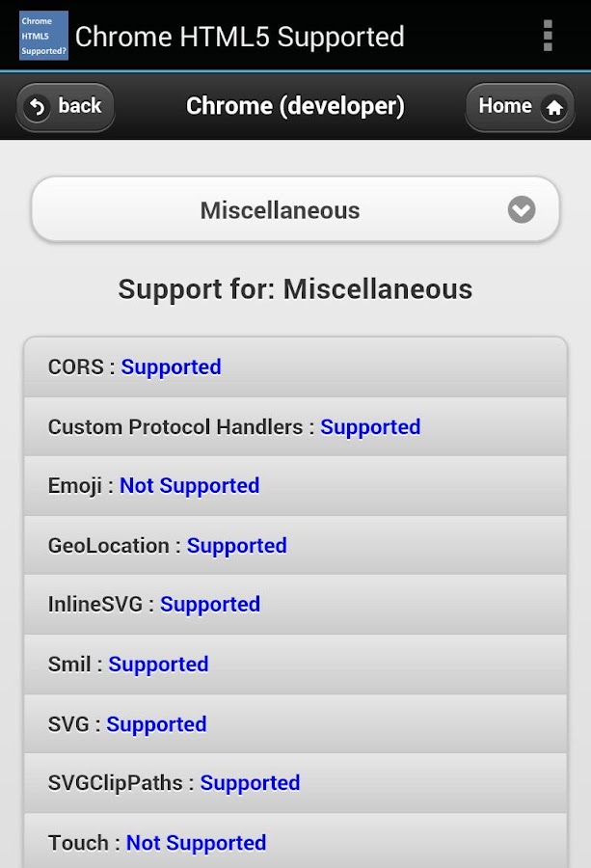Click the Supported link next to CORS
Viewport: 591px width, 868px height.
[171, 367]
